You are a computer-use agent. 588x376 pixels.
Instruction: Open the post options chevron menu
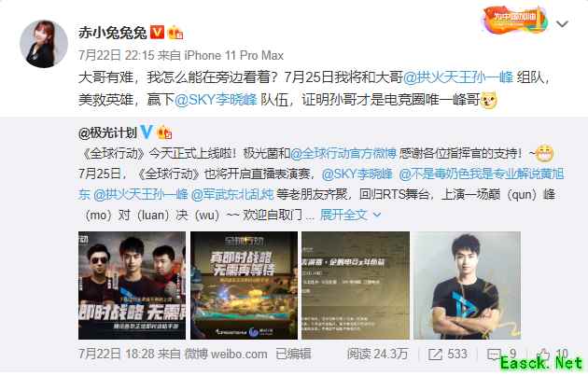562,24
